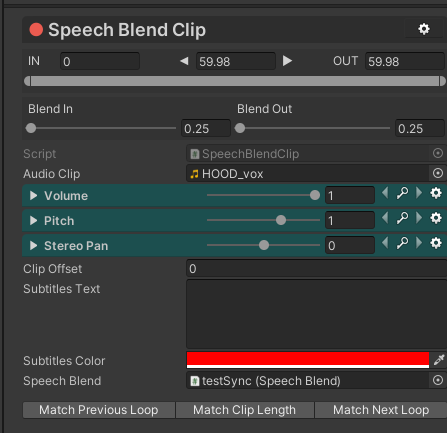
Task: Step time forward with right arrow
Action: point(287,61)
